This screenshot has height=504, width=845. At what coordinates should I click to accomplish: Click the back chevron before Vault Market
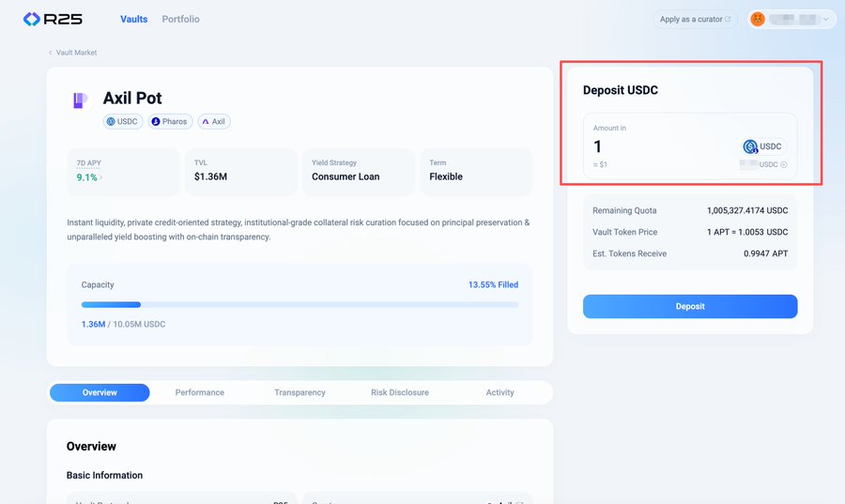[x=50, y=53]
